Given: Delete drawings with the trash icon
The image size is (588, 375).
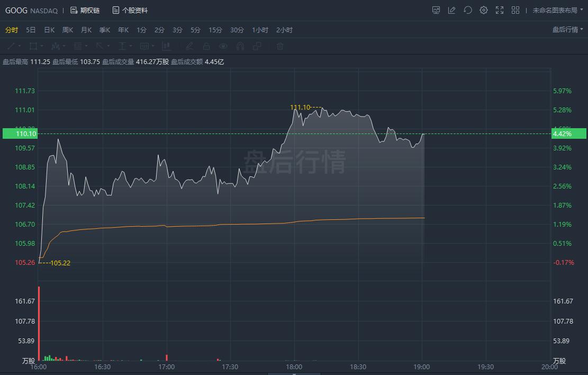Looking at the screenshot, I should click(280, 46).
